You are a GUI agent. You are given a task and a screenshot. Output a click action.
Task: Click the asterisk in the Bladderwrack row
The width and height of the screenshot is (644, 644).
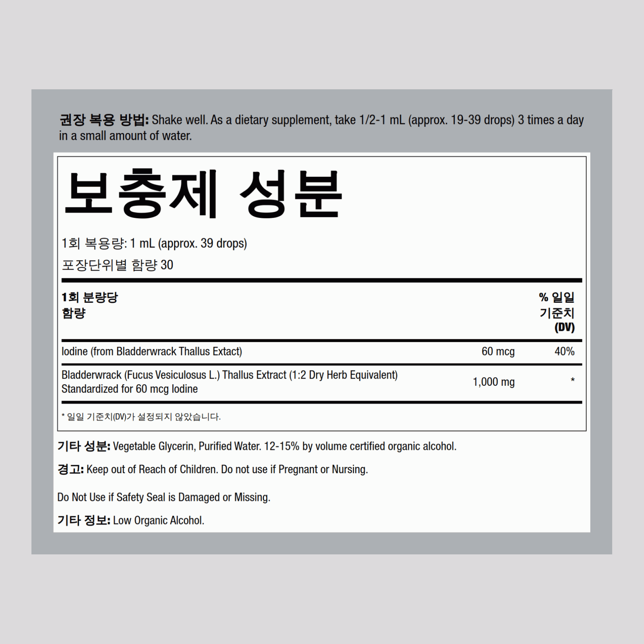point(573,380)
